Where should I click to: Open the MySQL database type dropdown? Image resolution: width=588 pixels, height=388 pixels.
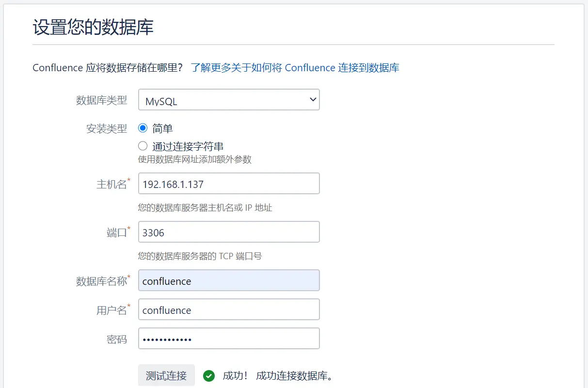229,100
